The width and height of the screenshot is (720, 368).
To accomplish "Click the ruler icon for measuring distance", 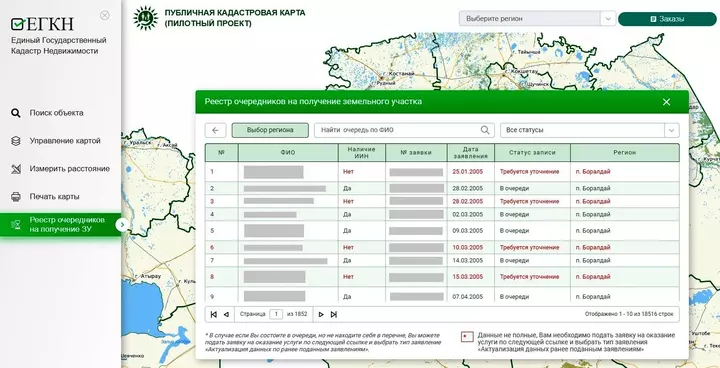I will click(16, 169).
